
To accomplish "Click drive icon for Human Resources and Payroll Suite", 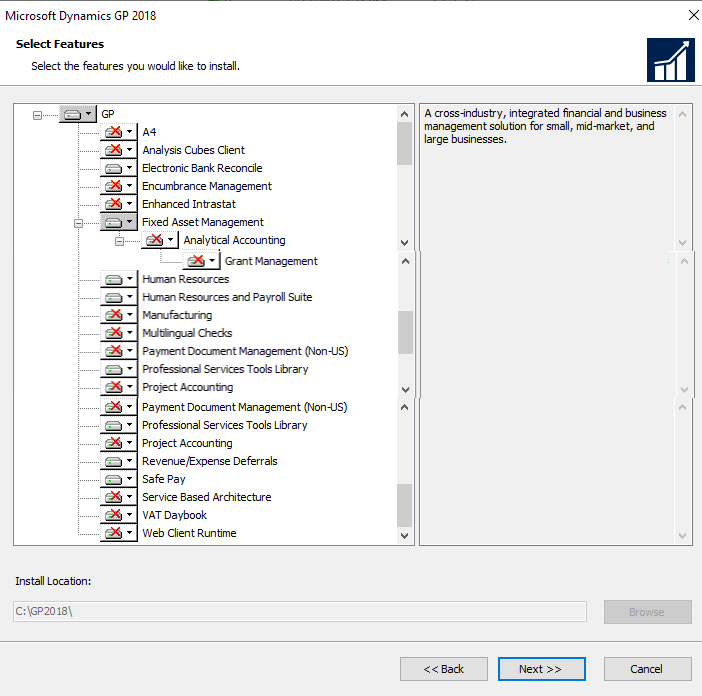I will [114, 297].
